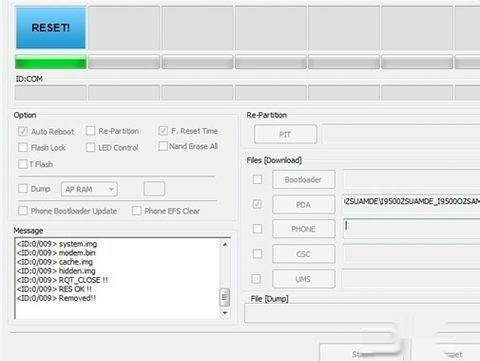The height and width of the screenshot is (361, 480).
Task: Focus the PHONE file path field
Action: [412, 228]
